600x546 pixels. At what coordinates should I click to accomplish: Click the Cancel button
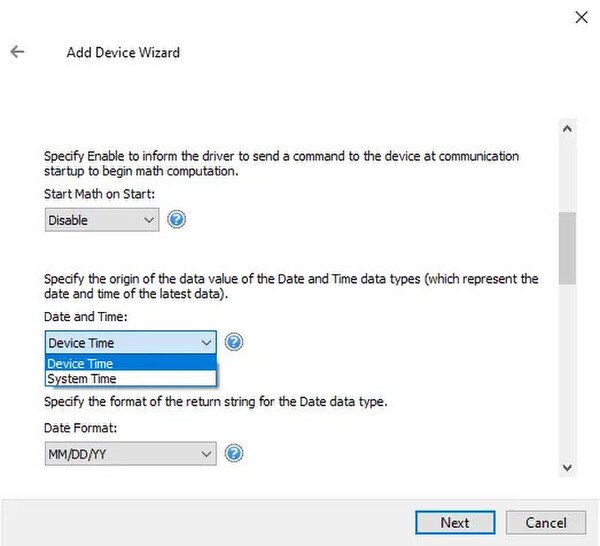(546, 523)
